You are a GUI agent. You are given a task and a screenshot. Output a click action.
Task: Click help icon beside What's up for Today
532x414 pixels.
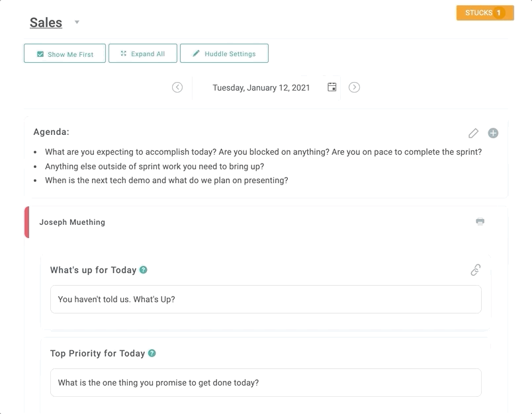pyautogui.click(x=144, y=270)
